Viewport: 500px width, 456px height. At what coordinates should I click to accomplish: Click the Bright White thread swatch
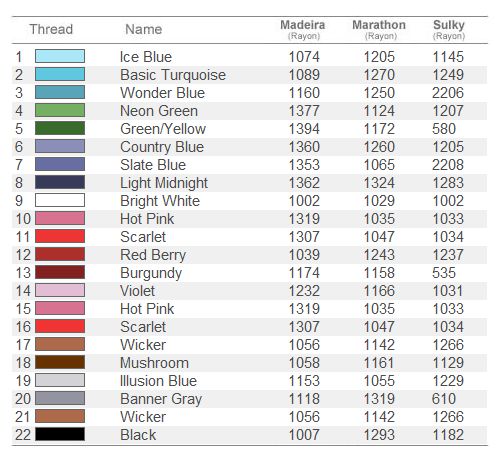(60, 200)
